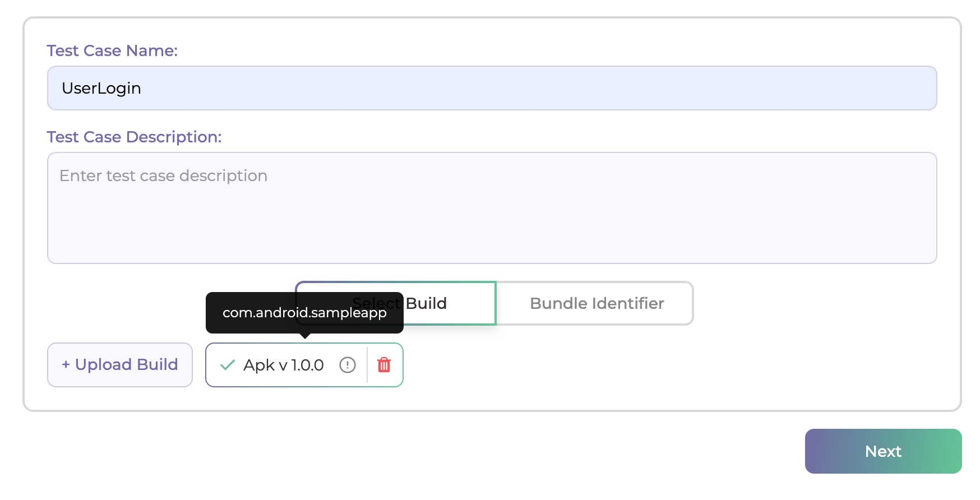Click the divider between info and trash icons
This screenshot has width=980, height=500.
367,365
